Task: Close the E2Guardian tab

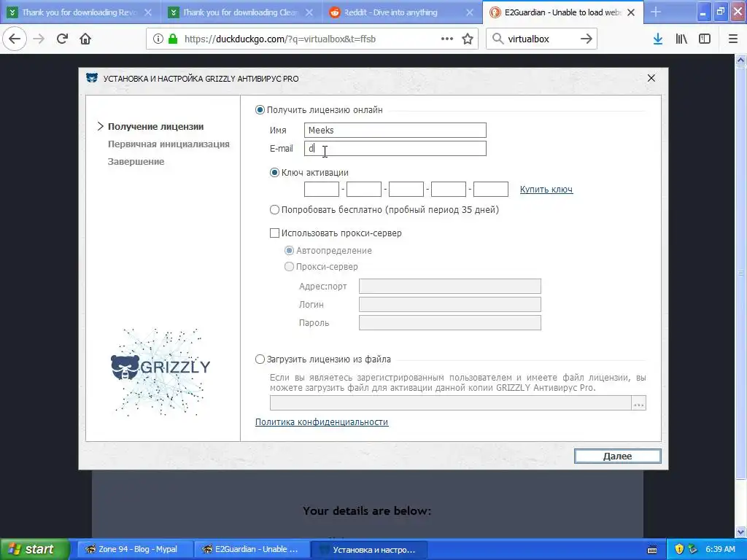Action: [631, 13]
